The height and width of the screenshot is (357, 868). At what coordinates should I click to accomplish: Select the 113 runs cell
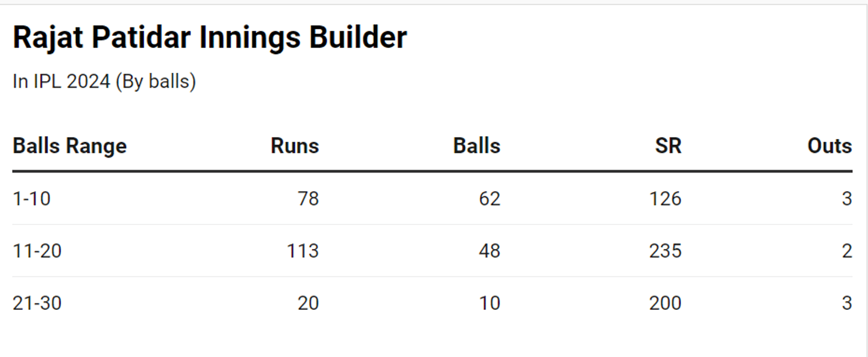point(302,251)
